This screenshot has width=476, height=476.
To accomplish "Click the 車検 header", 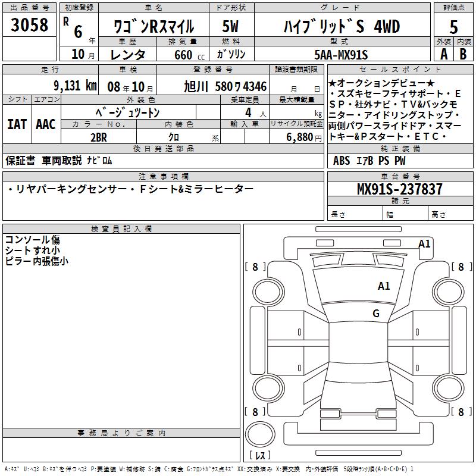I will click(127, 70).
